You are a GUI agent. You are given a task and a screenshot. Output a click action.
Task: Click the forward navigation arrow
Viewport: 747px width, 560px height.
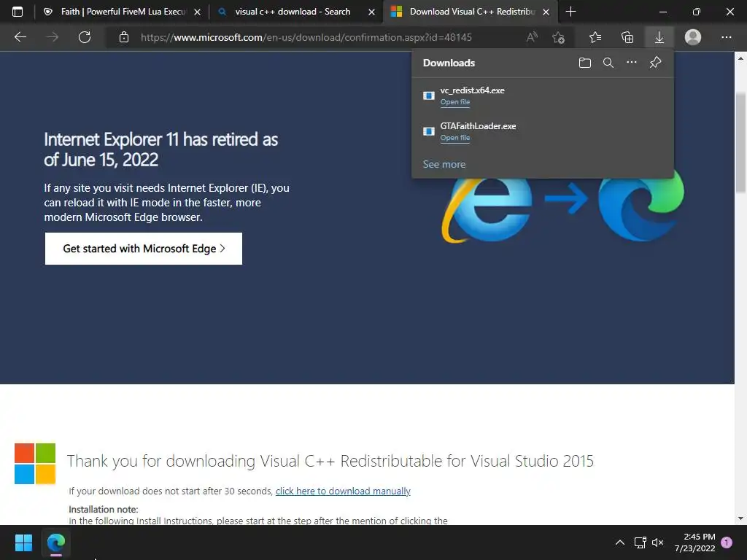[53, 37]
